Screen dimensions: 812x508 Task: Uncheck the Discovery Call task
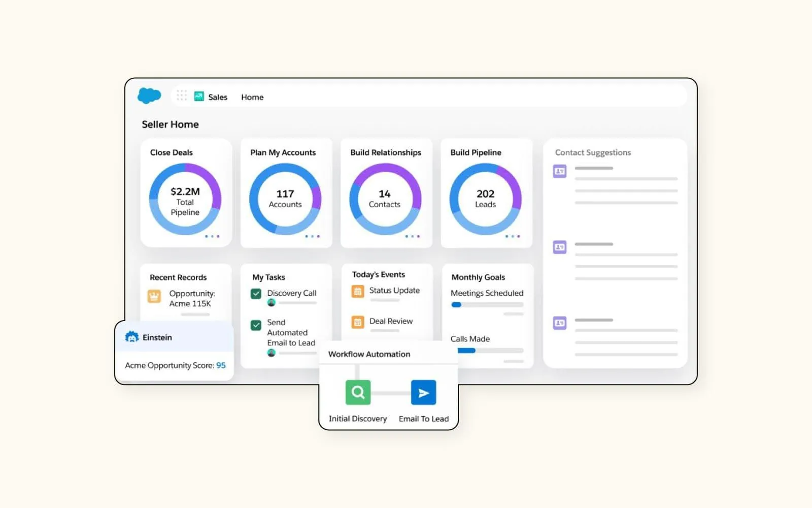[x=256, y=293]
